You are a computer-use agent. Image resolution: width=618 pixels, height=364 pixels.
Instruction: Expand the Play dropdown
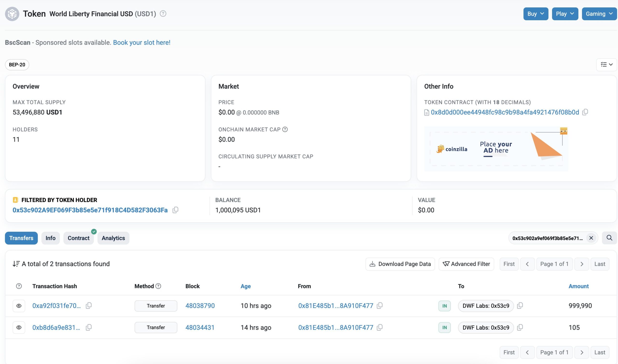(565, 14)
